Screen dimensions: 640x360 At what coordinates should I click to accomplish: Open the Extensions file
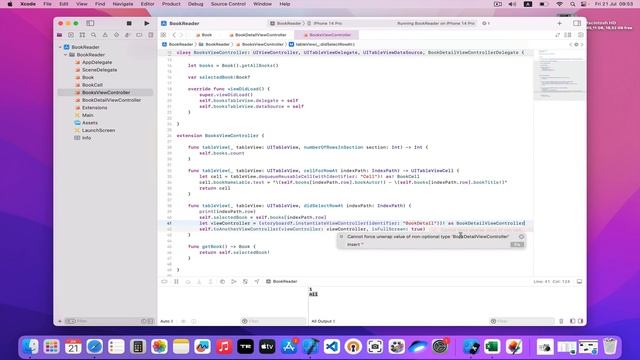click(94, 108)
